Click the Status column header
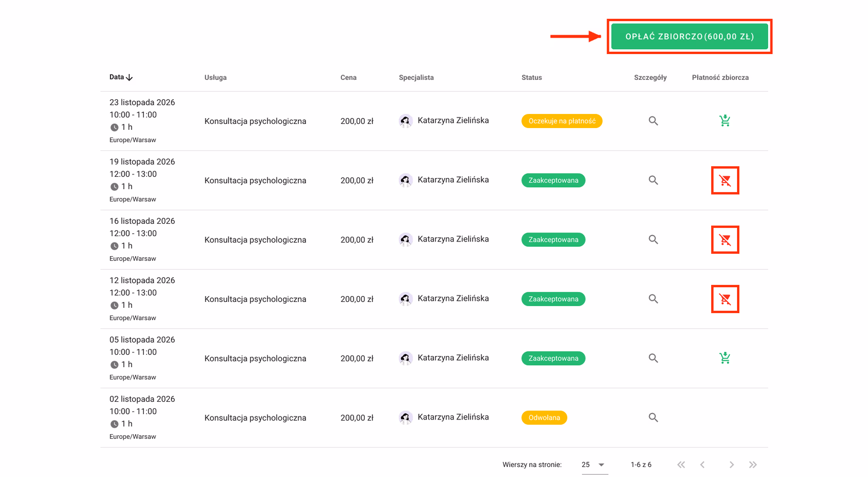 [531, 78]
